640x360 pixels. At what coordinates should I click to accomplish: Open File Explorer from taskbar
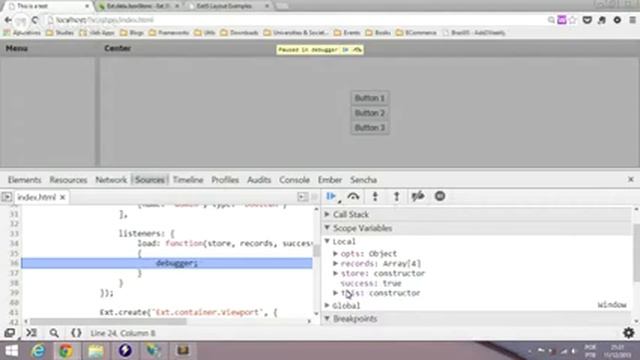pos(96,351)
